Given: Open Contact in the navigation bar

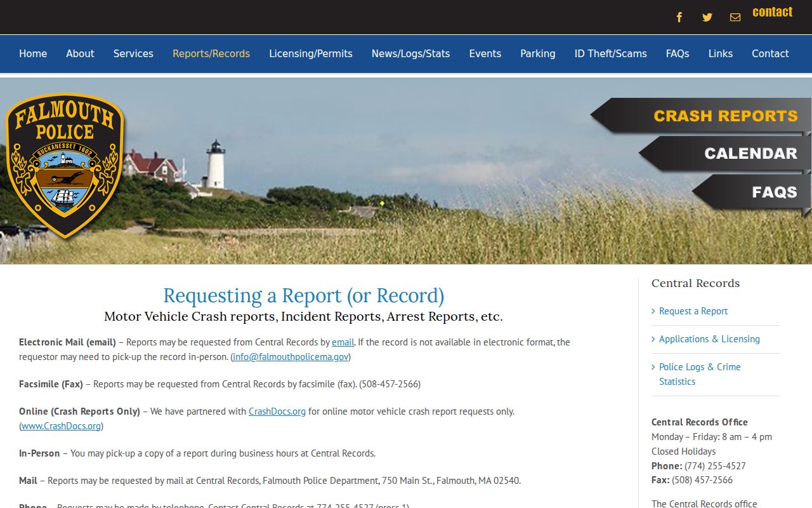Looking at the screenshot, I should (x=770, y=54).
